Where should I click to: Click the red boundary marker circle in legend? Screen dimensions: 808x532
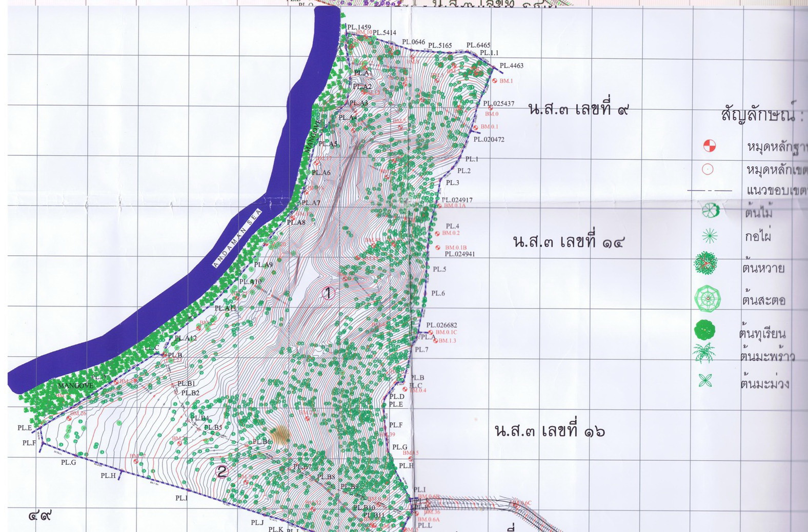click(708, 169)
